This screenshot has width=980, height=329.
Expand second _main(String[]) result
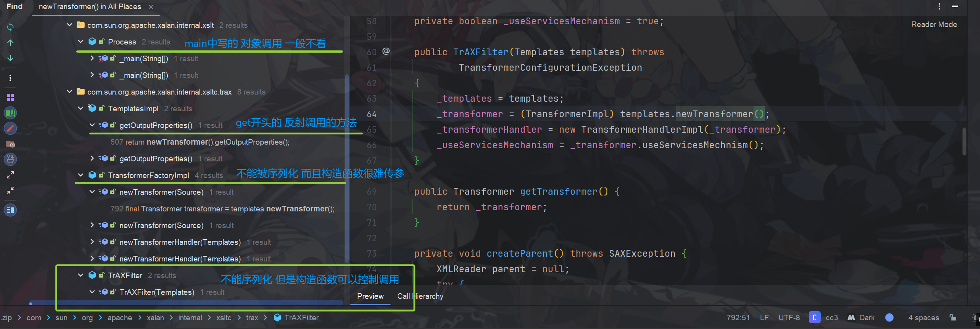92,75
